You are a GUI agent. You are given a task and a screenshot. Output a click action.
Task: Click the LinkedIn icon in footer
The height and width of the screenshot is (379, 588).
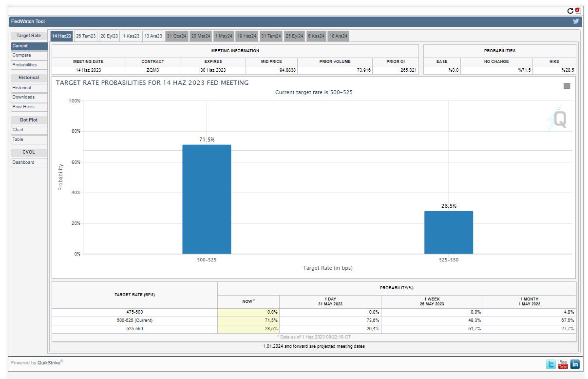[575, 364]
